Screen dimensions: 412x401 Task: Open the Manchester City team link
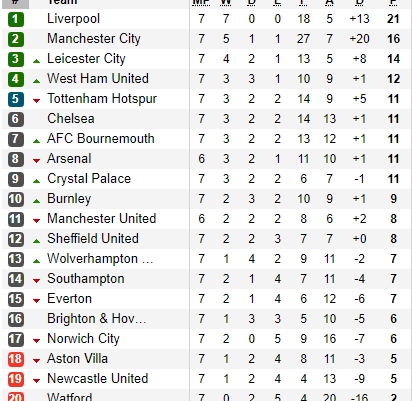click(94, 39)
